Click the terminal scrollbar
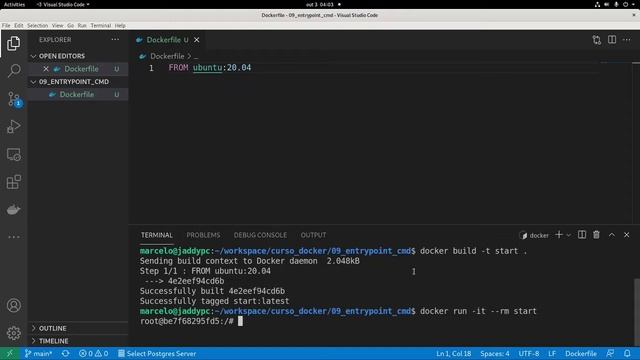Image resolution: width=640 pixels, height=360 pixels. (x=637, y=312)
